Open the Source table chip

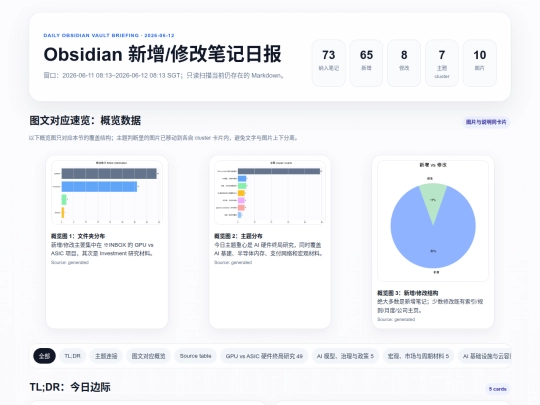coord(195,356)
